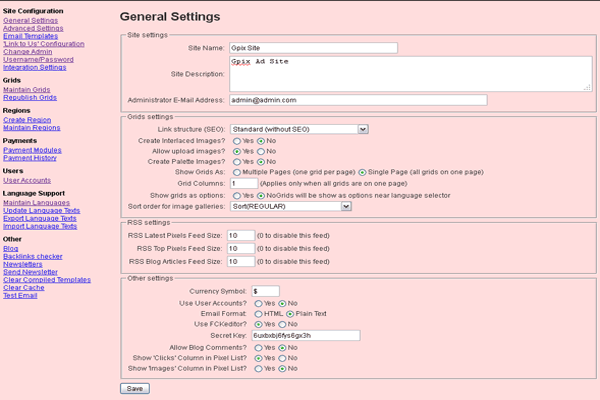This screenshot has height=400, width=600.
Task: Open Payment Modules page
Action: [32, 150]
